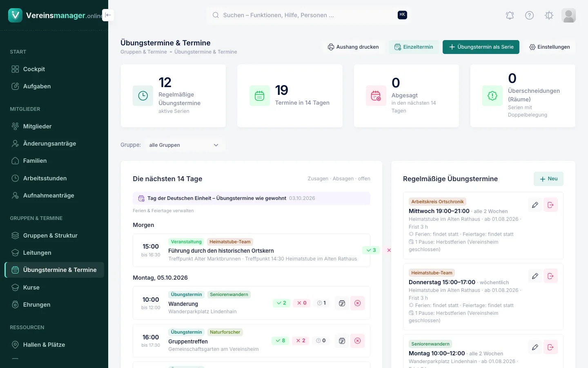
Task: Open Arbeitsstunden page
Action: (54, 178)
